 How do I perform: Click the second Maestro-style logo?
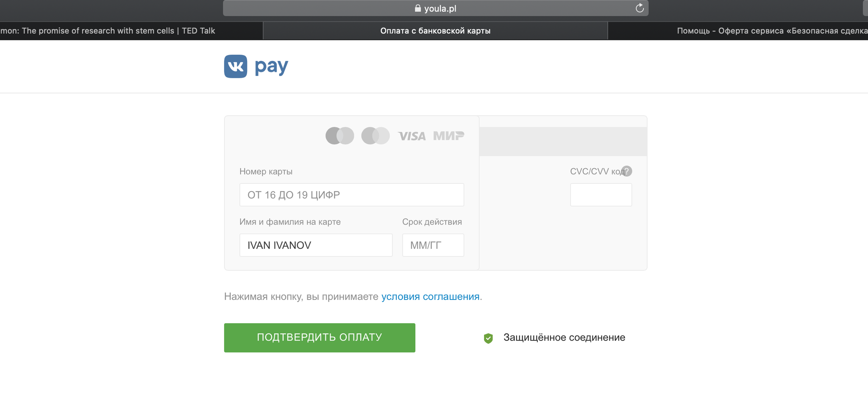(376, 136)
